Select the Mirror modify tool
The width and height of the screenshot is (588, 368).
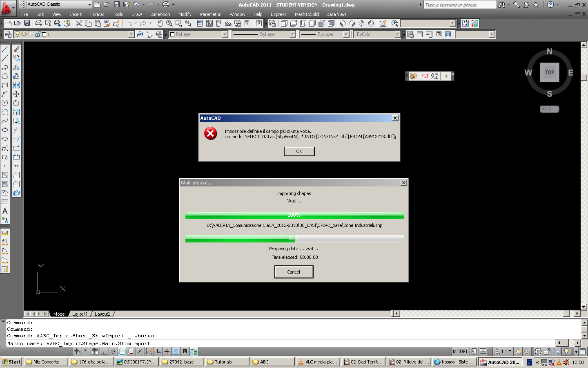pos(16,67)
